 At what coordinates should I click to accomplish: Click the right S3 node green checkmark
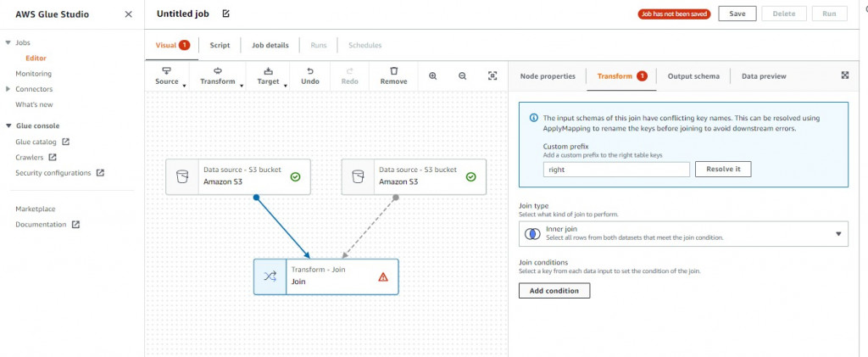[x=471, y=177]
